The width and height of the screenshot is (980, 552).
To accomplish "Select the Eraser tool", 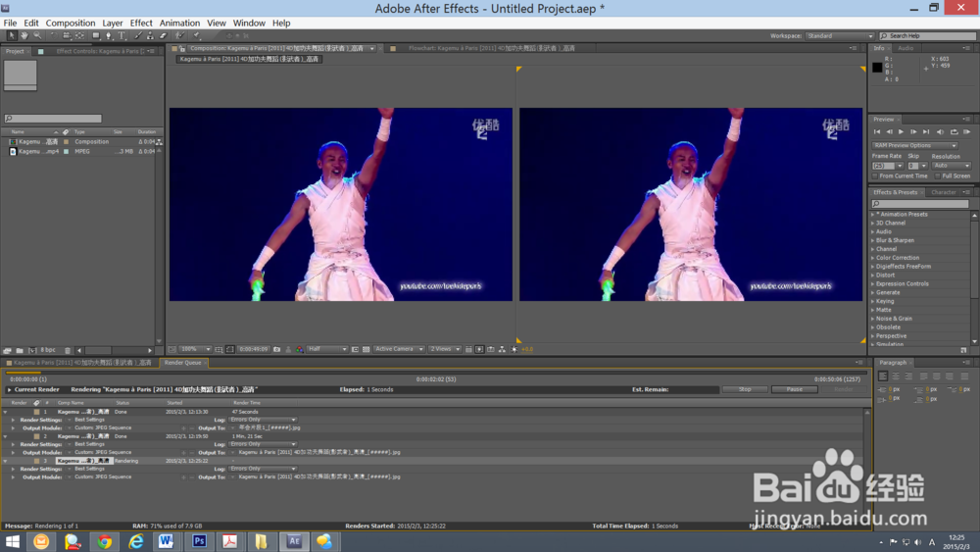I will [x=163, y=35].
